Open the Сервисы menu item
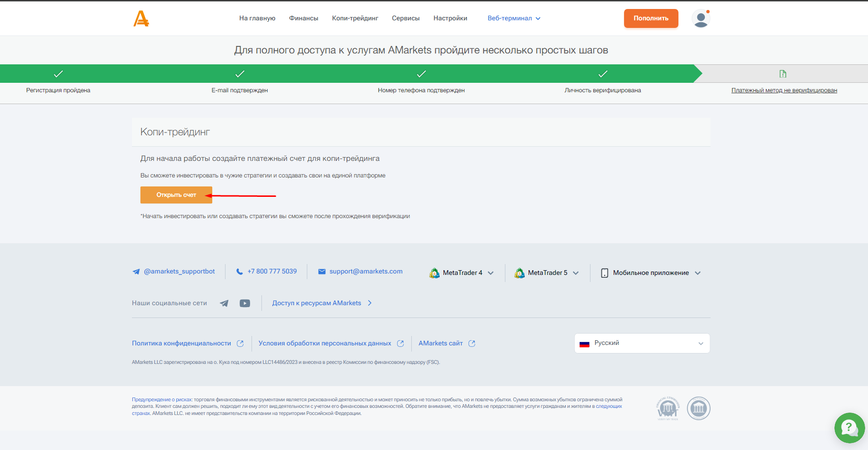 pyautogui.click(x=406, y=18)
